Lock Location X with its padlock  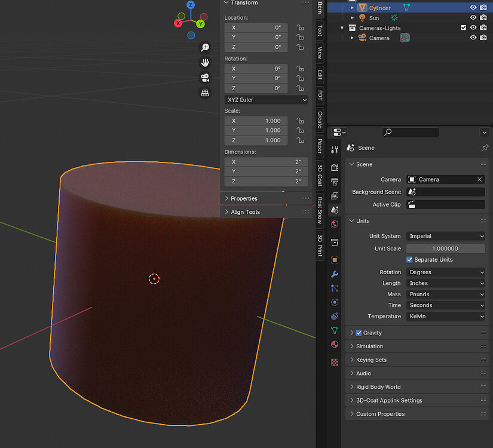300,27
